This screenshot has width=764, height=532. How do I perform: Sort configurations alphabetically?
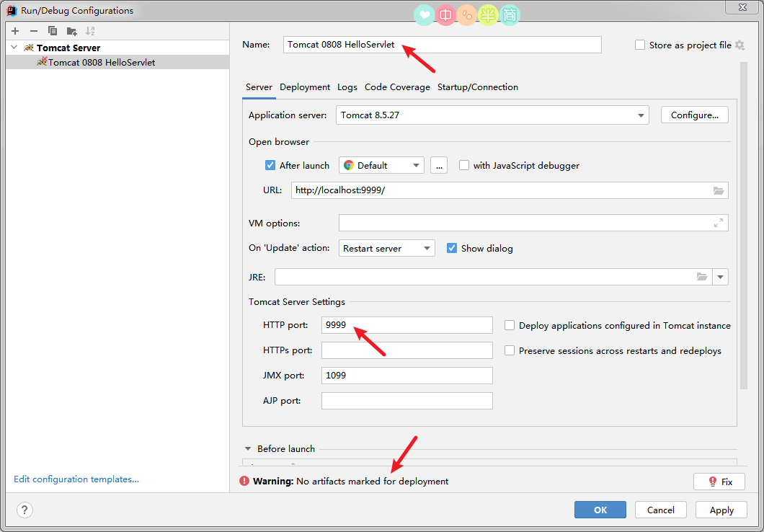90,31
